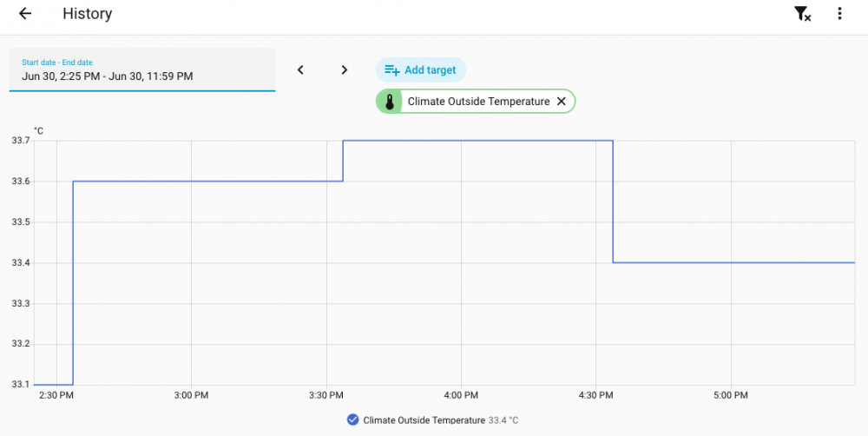
Task: Click the legend value 33.4 °C
Action: [503, 420]
